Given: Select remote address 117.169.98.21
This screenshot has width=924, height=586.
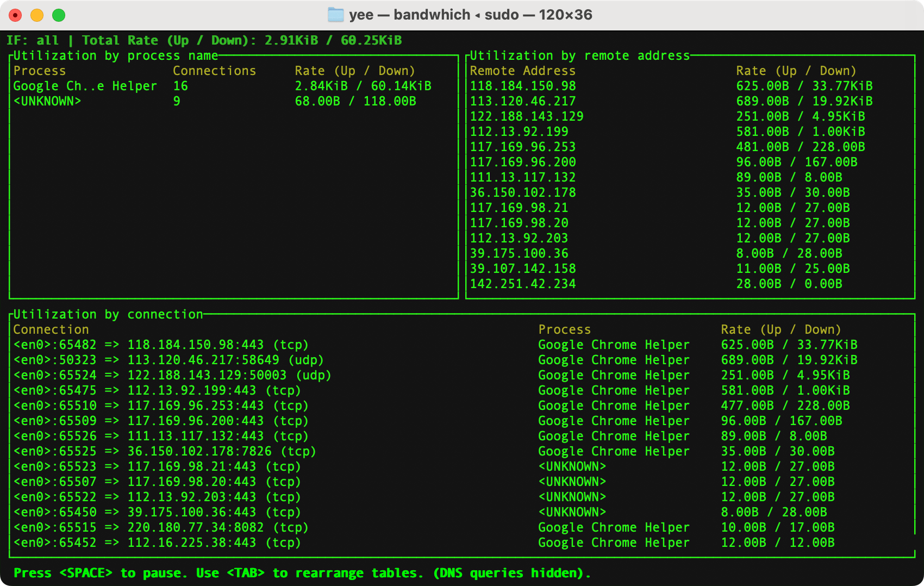Looking at the screenshot, I should pos(519,208).
